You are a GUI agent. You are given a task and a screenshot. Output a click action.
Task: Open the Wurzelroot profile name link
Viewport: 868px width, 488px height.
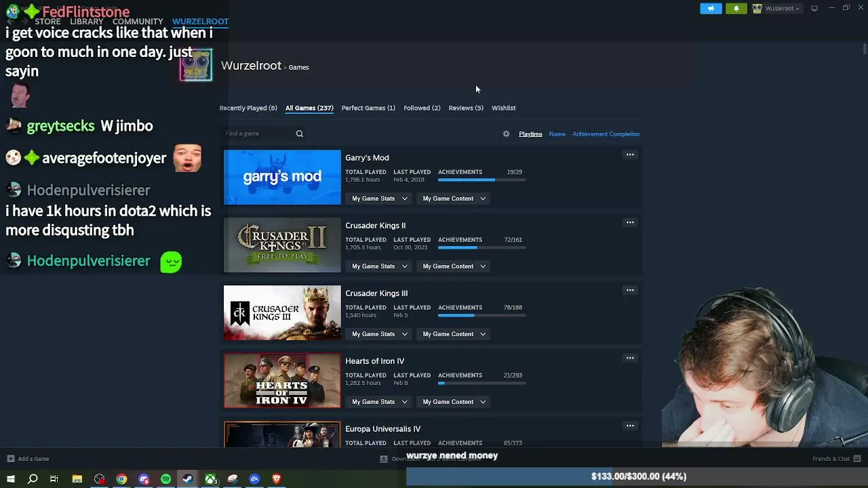point(251,66)
